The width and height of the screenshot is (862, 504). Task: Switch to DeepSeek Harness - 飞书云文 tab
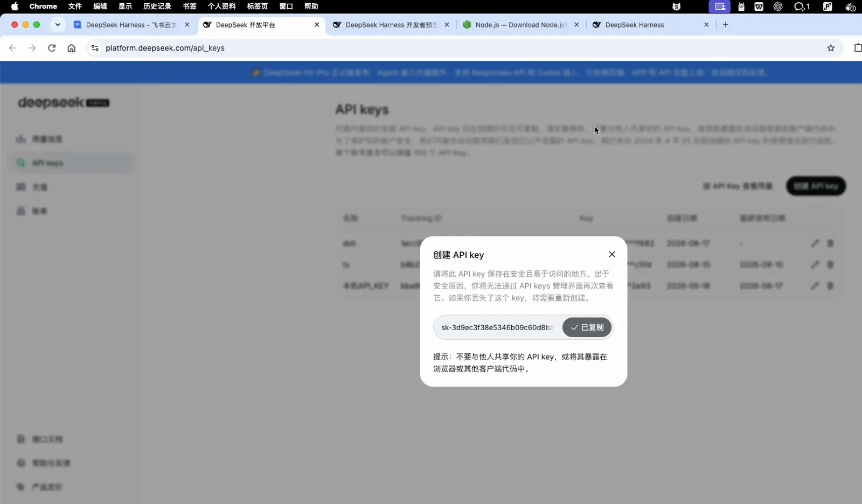[x=131, y=25]
